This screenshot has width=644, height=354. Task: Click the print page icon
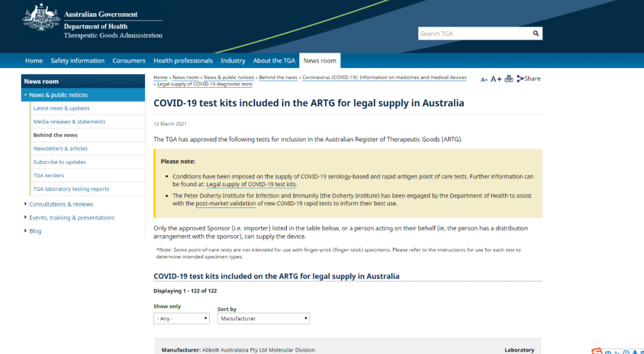pos(509,79)
